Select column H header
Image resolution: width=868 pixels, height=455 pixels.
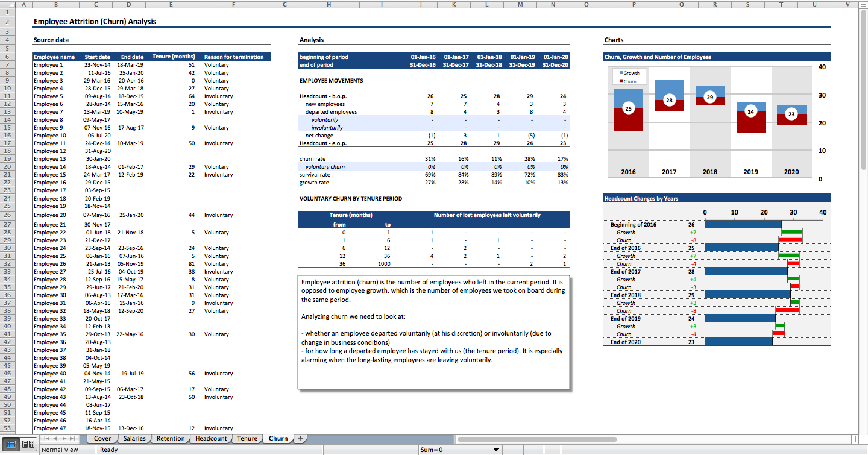tap(329, 4)
